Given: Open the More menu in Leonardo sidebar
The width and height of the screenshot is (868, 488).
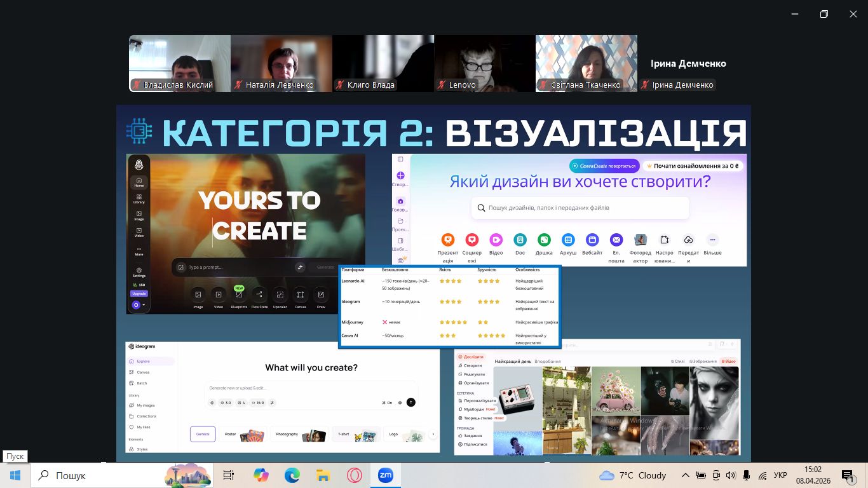Looking at the screenshot, I should (139, 251).
